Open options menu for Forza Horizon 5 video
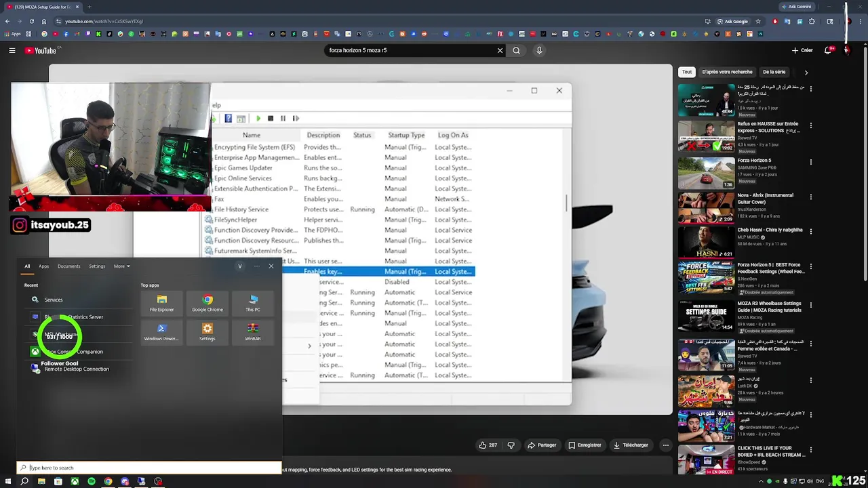The image size is (868, 488). coord(811,163)
